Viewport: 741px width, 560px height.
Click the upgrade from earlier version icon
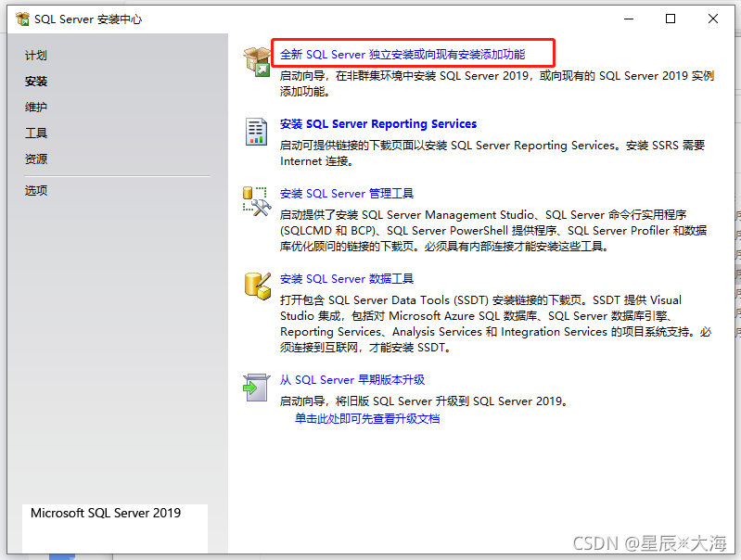[x=256, y=388]
